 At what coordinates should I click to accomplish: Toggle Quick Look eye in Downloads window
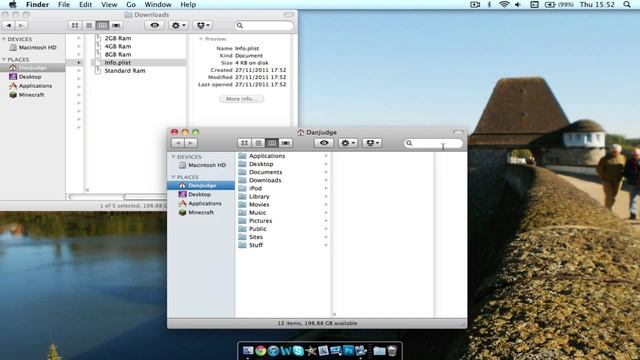(x=154, y=25)
